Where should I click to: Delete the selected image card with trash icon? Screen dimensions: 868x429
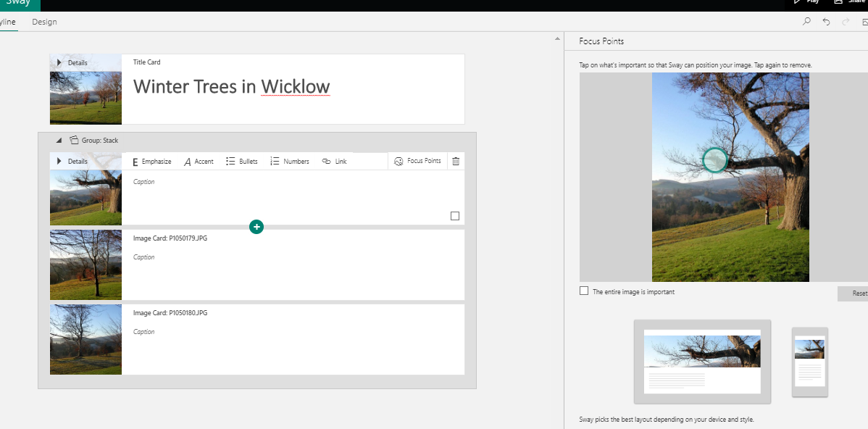point(456,161)
